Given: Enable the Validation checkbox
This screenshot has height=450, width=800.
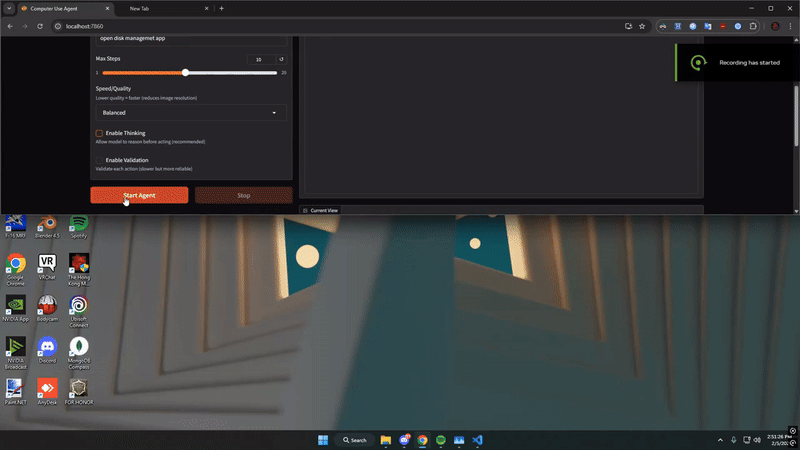Looking at the screenshot, I should pos(99,160).
